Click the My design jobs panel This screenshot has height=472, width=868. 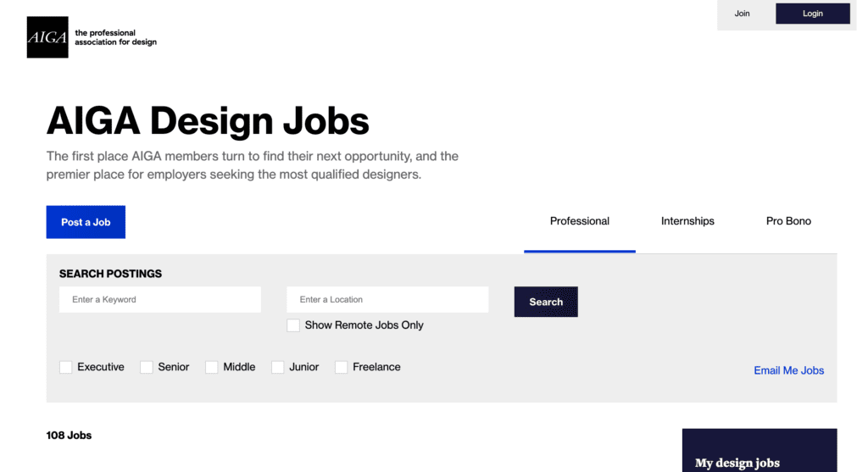759,451
